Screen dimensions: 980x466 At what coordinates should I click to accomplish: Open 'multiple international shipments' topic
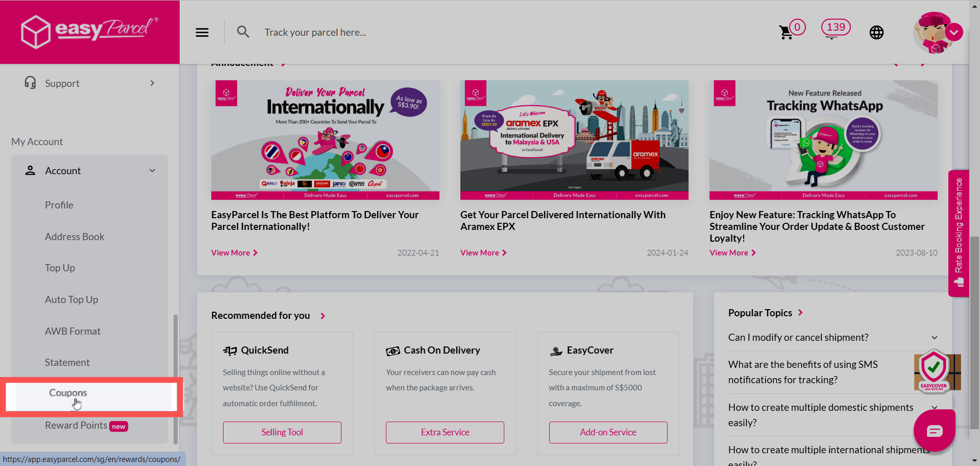829,455
